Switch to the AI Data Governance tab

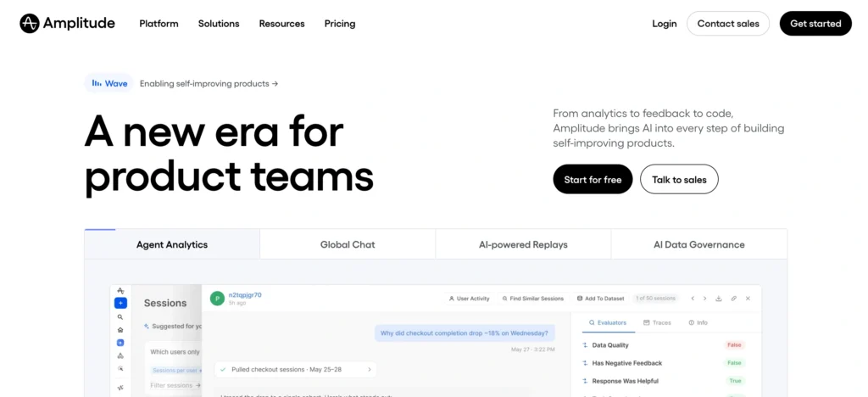click(x=698, y=244)
